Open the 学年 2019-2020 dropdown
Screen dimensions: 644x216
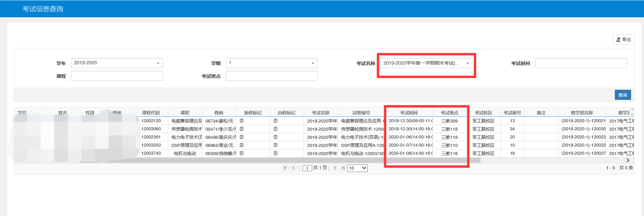tap(117, 63)
